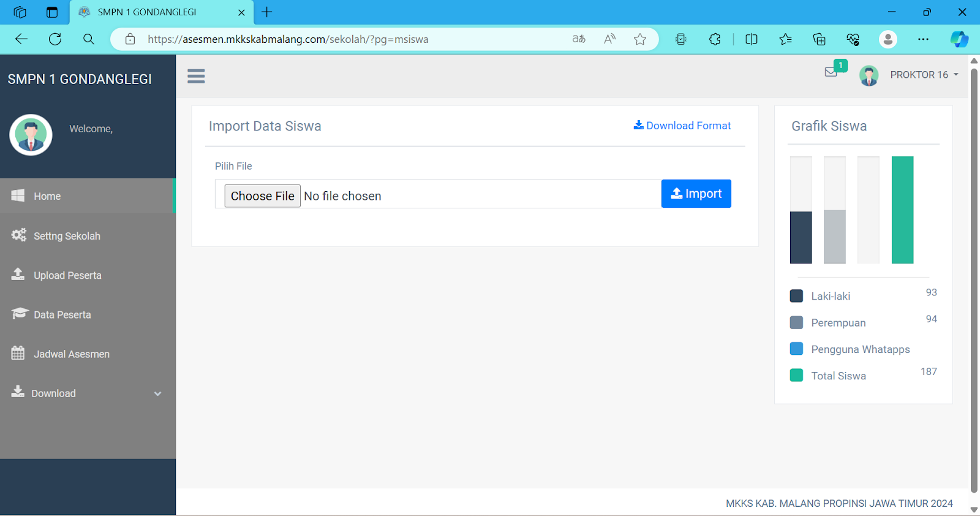The image size is (980, 516).
Task: Click the browser search magnifier icon
Action: coord(89,39)
